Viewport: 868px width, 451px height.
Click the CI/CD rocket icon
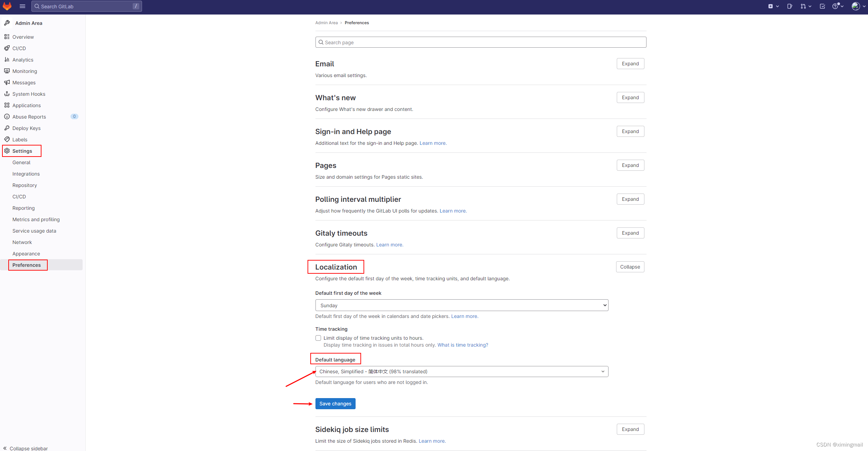[x=7, y=48]
